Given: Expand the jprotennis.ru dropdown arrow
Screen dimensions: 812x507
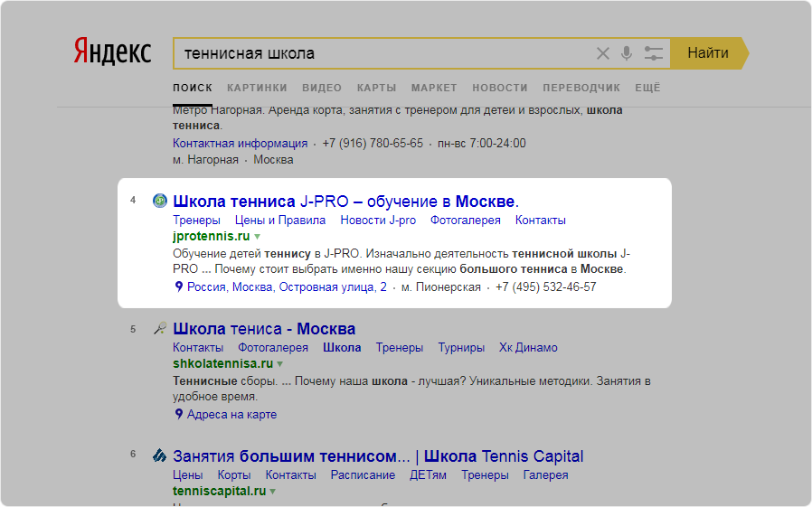Looking at the screenshot, I should coord(257,237).
